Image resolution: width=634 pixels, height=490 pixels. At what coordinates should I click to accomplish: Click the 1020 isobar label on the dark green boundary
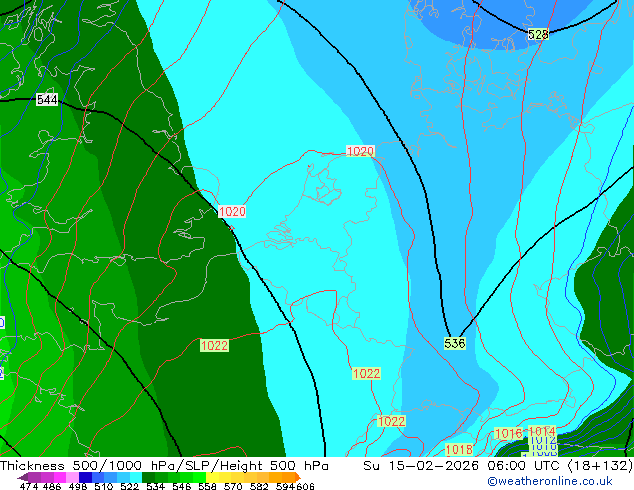(x=232, y=211)
